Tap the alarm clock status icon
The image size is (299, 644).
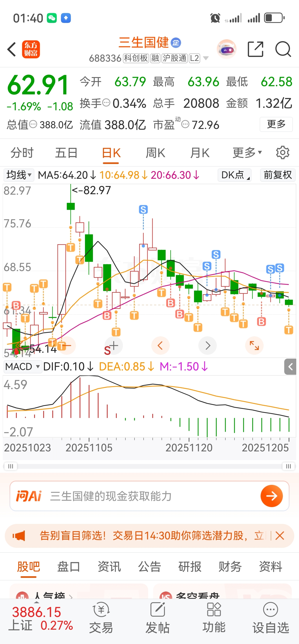215,18
